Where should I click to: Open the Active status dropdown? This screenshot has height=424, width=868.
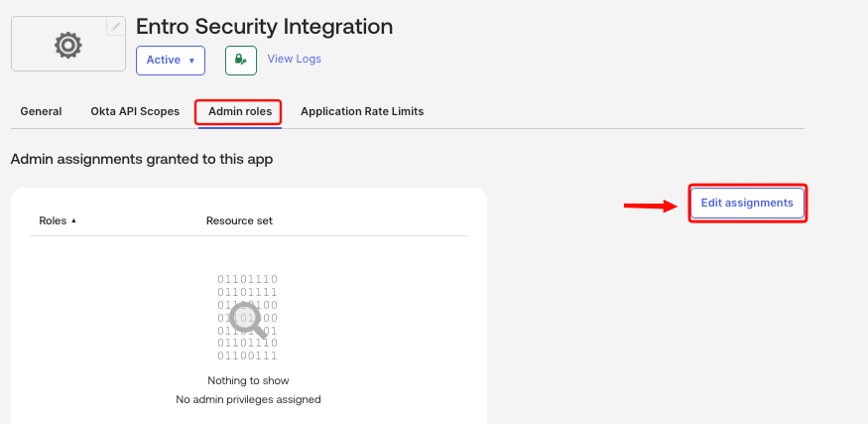(x=171, y=60)
